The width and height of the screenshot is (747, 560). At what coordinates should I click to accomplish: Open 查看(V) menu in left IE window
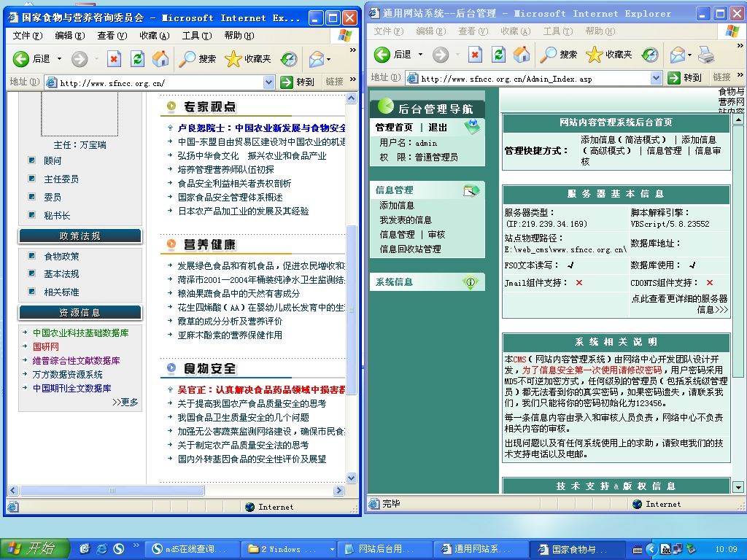click(112, 35)
